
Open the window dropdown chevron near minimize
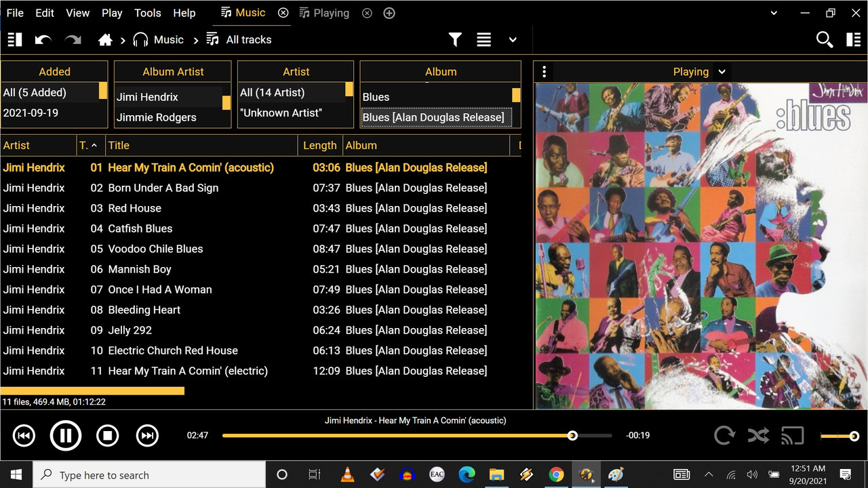(774, 13)
